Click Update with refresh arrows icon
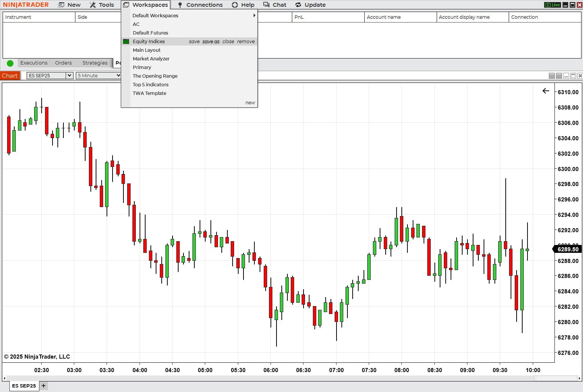This screenshot has width=583, height=392. (x=310, y=5)
